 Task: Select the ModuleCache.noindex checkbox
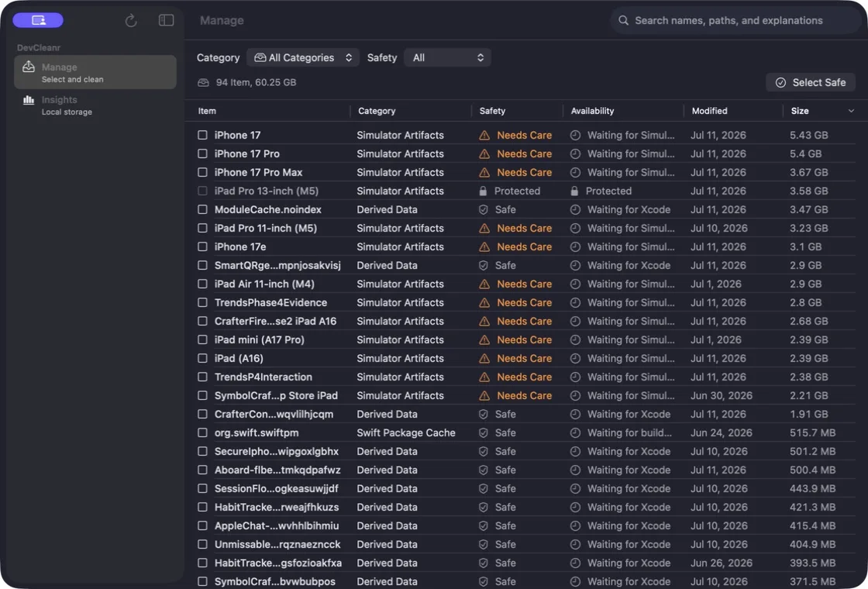click(x=202, y=210)
